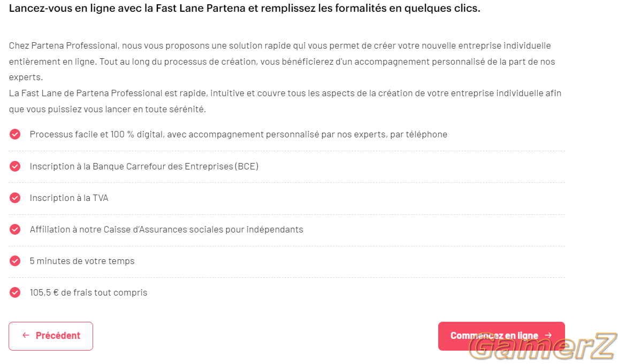Viewport: 618px width, 364px height.
Task: Click the Inscription à la TVA text
Action: click(69, 198)
